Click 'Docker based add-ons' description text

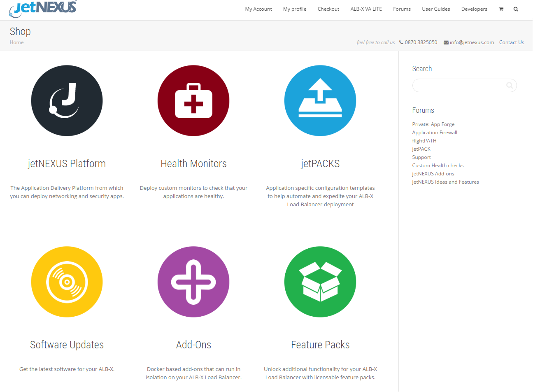point(193,373)
